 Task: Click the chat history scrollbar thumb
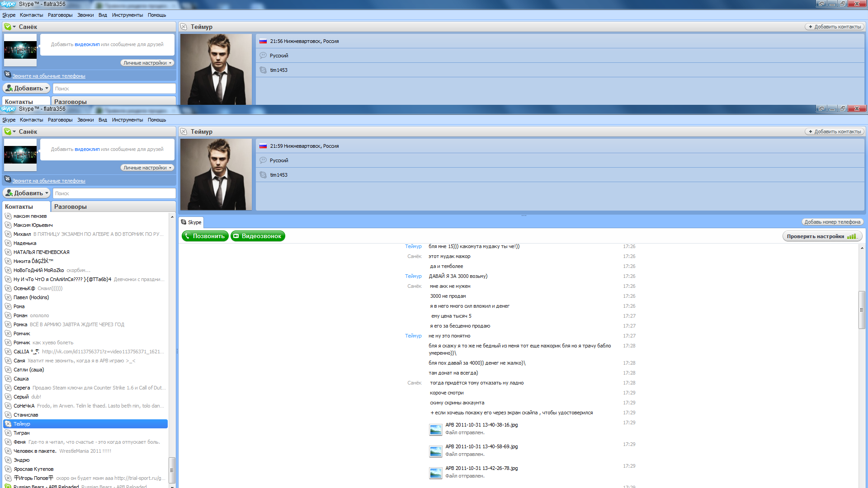pos(862,310)
